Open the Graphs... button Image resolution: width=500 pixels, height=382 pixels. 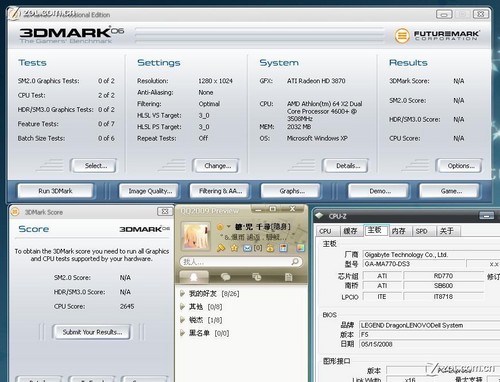[x=291, y=191]
